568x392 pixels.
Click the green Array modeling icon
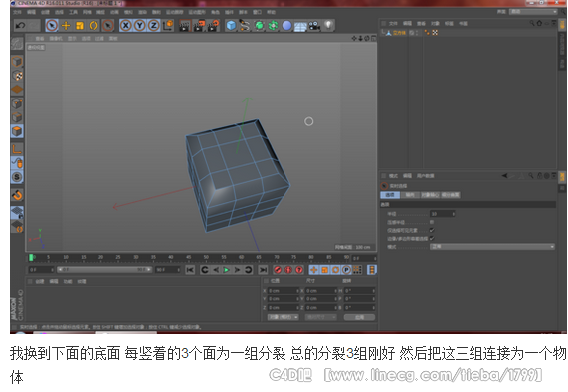tap(273, 25)
